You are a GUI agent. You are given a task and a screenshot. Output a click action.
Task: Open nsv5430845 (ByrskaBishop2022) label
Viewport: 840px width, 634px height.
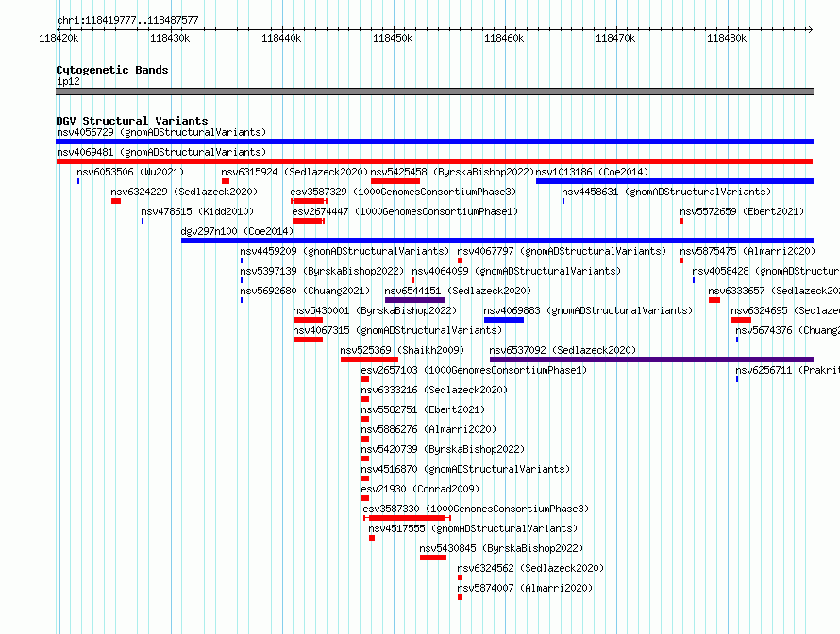point(501,548)
